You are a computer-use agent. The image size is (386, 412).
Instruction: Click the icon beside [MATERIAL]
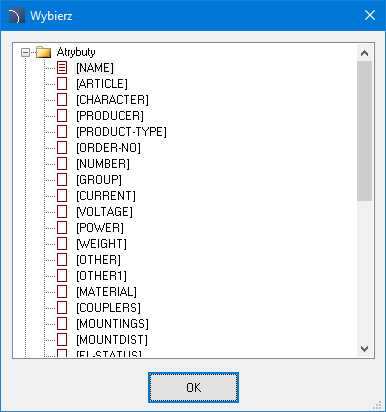point(62,292)
